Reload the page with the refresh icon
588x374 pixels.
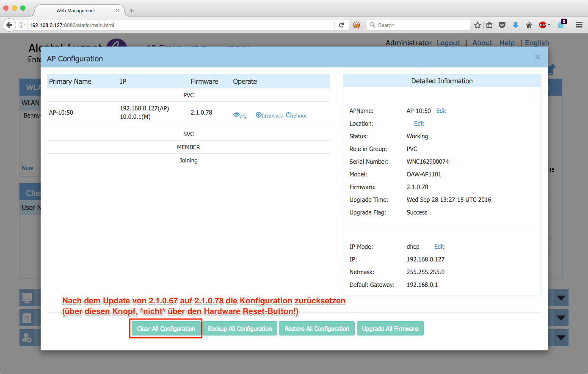(341, 25)
